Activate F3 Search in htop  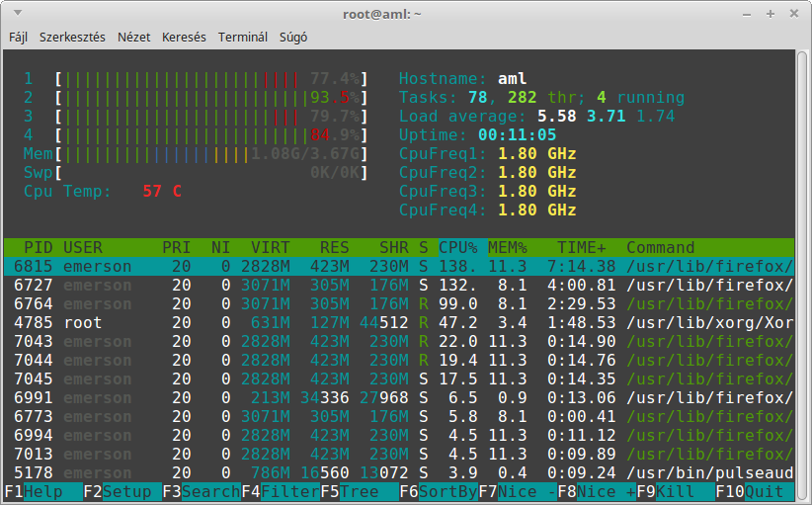pos(202,491)
